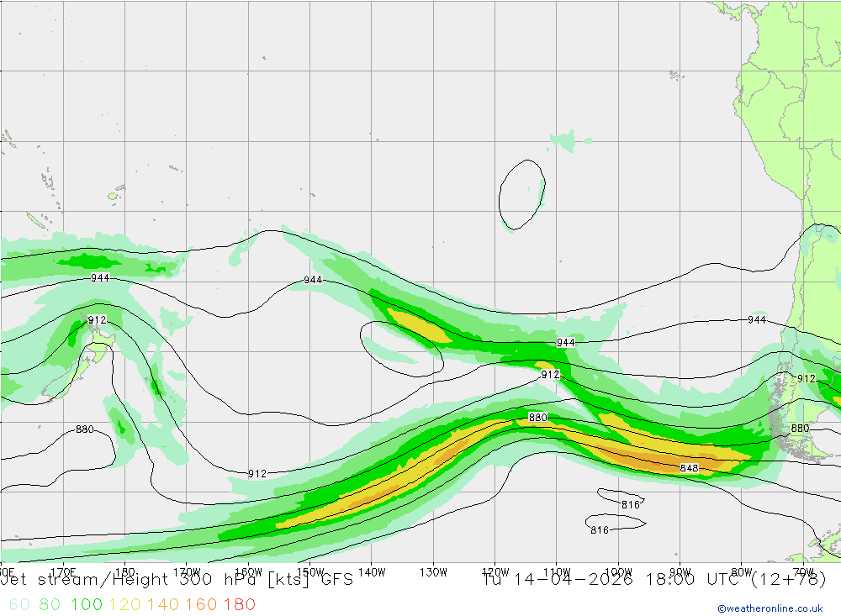Click the 100 kts legend value

(87, 605)
